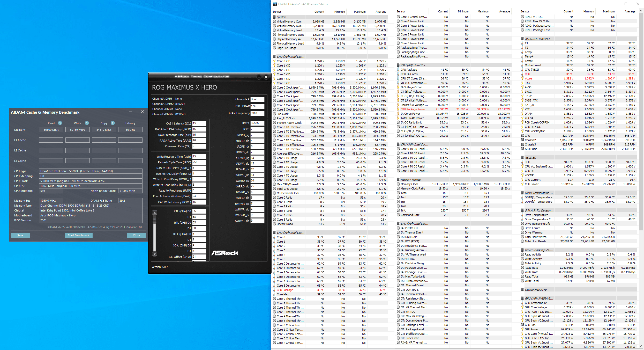The width and height of the screenshot is (644, 350).
Task: Collapse the Memory Timings sensor group
Action: [x=398, y=180]
